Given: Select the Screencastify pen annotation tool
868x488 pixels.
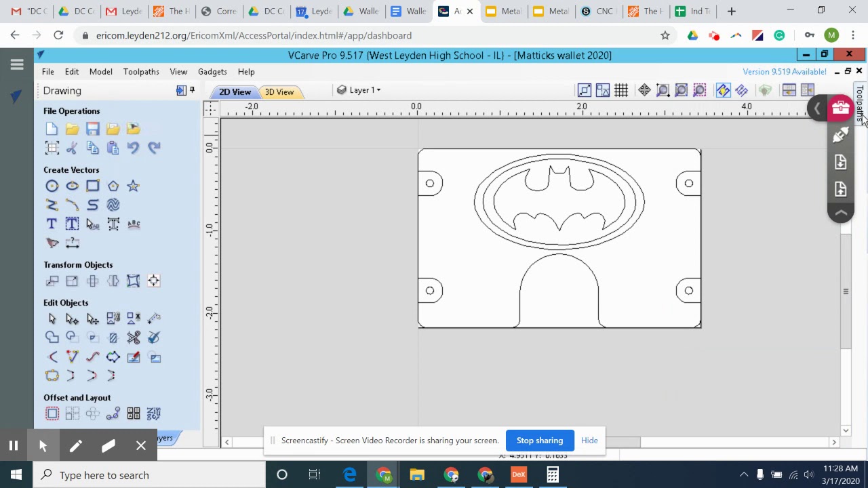Looking at the screenshot, I should [x=75, y=445].
